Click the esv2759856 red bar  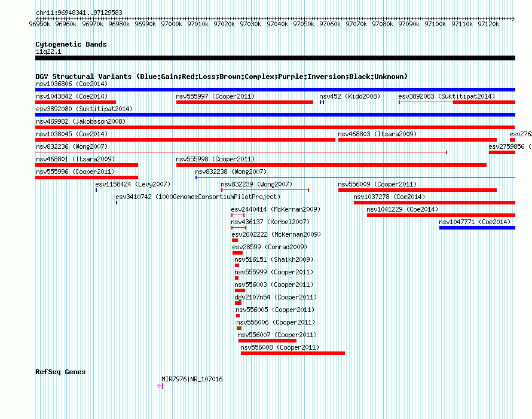[502, 152]
